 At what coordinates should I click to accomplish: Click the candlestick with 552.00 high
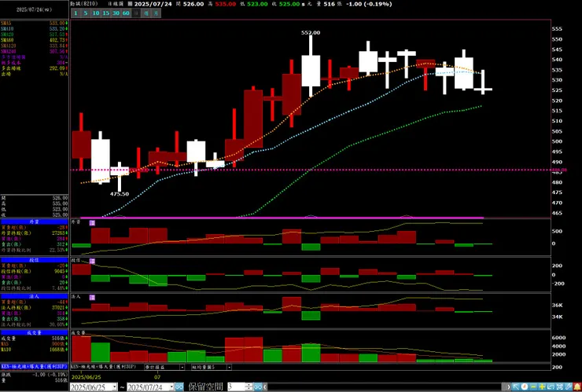pos(311,71)
